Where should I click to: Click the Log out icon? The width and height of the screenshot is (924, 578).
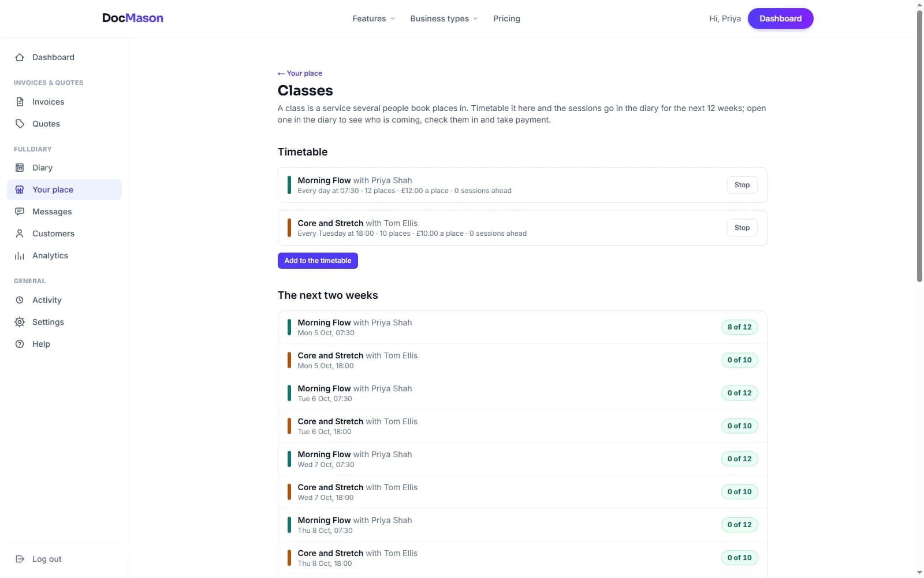point(20,559)
